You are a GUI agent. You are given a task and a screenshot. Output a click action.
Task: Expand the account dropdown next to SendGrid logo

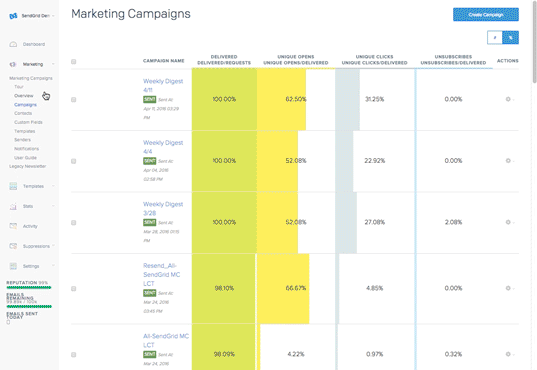(x=53, y=16)
